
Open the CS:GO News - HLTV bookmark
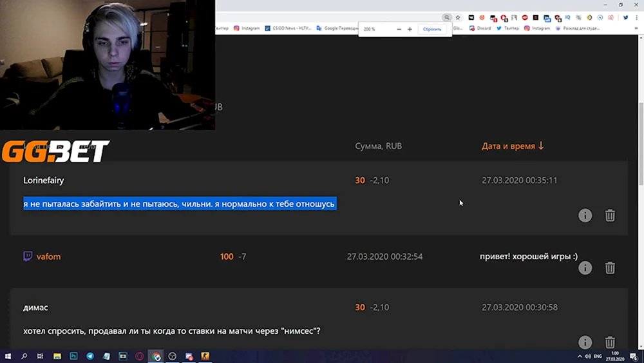[288, 28]
